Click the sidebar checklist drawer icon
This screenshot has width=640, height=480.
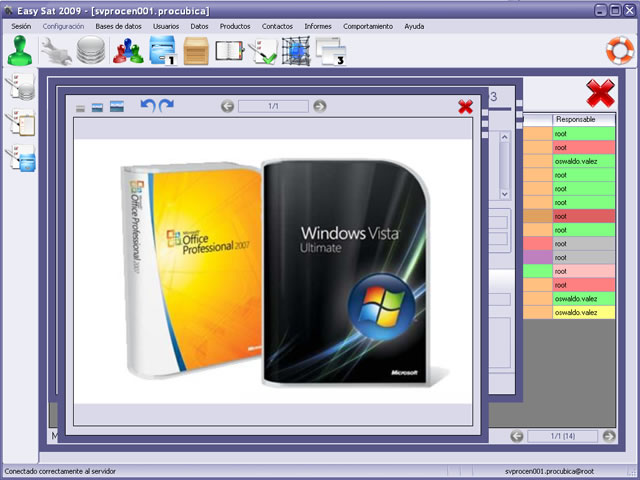20,158
